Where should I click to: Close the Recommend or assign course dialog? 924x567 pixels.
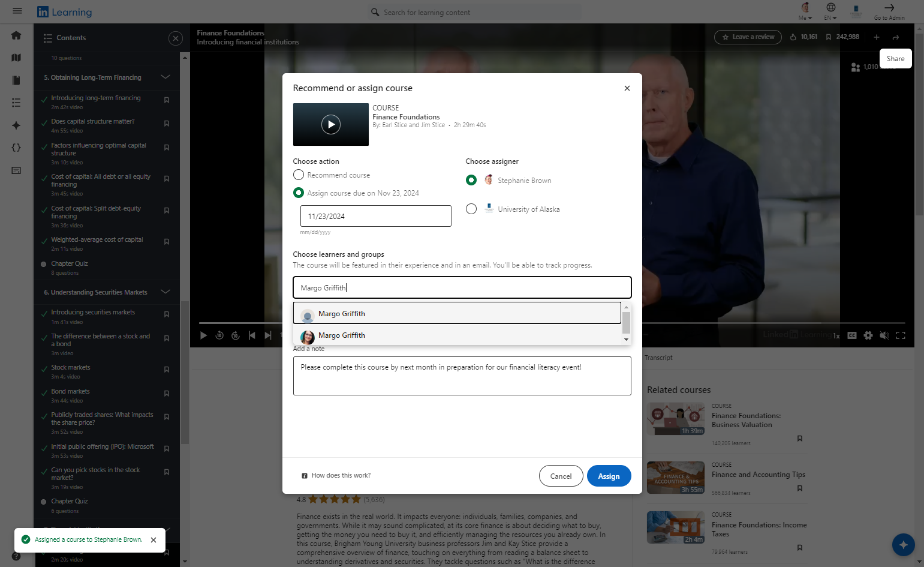click(627, 88)
